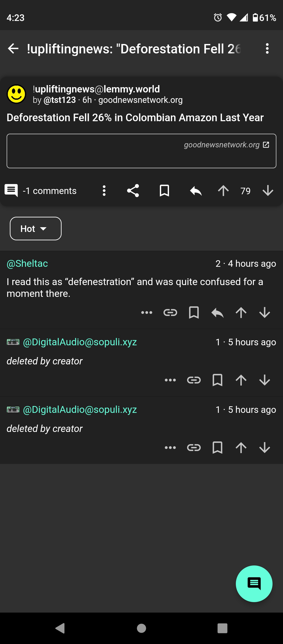View the @tst123 user profile
The image size is (283, 644).
(60, 100)
